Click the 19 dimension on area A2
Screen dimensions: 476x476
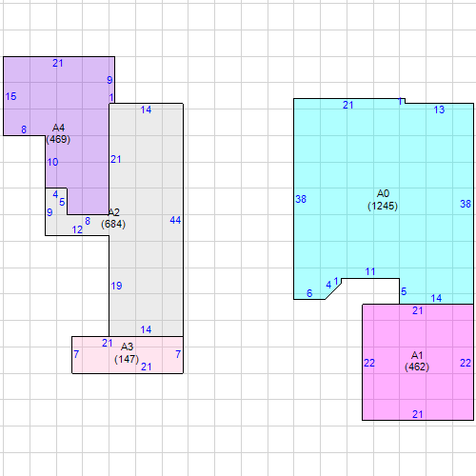click(x=116, y=286)
